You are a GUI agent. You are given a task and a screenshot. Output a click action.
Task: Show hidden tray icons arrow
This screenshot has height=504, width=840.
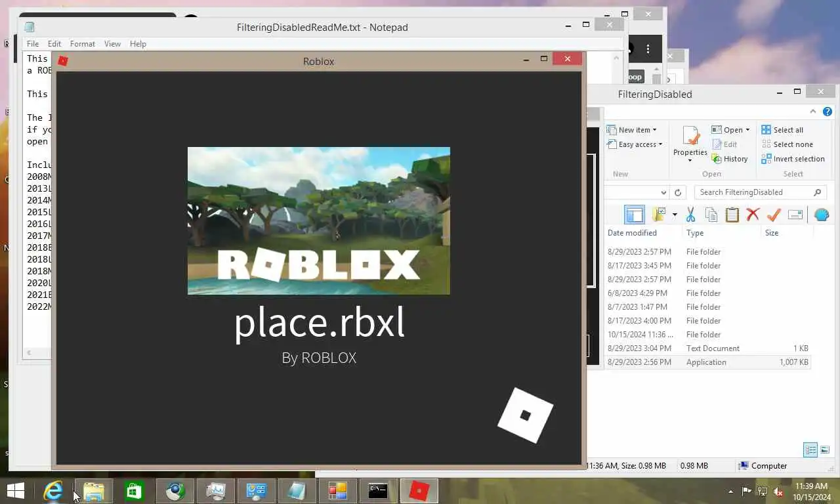[731, 491]
